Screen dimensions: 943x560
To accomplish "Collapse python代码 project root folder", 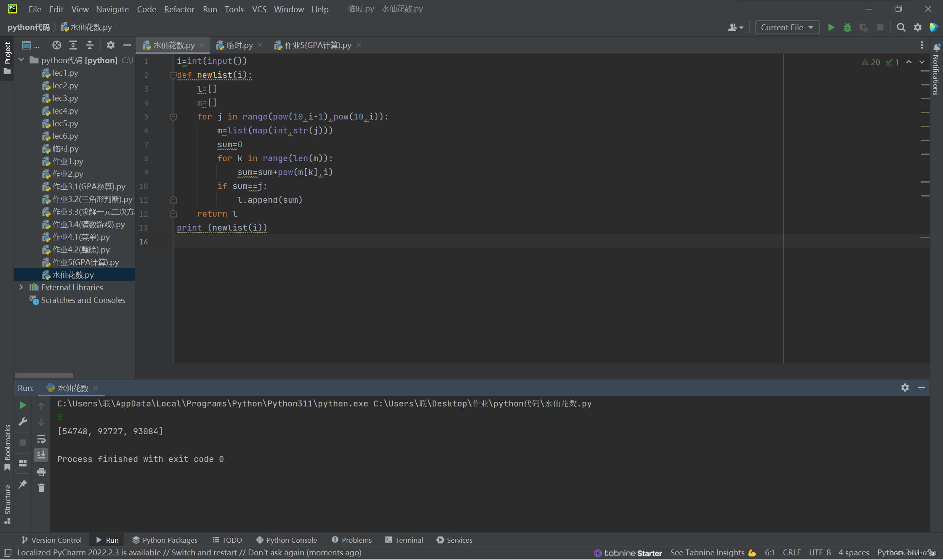I will (x=21, y=60).
